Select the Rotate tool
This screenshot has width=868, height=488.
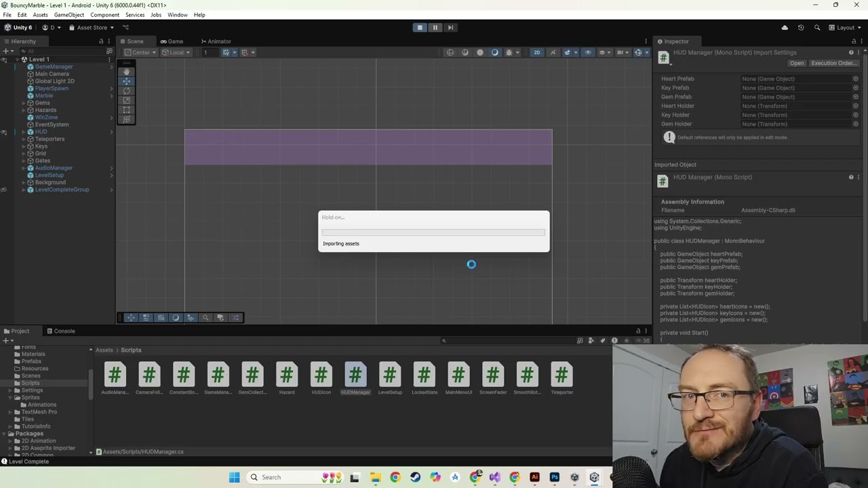[x=126, y=90]
